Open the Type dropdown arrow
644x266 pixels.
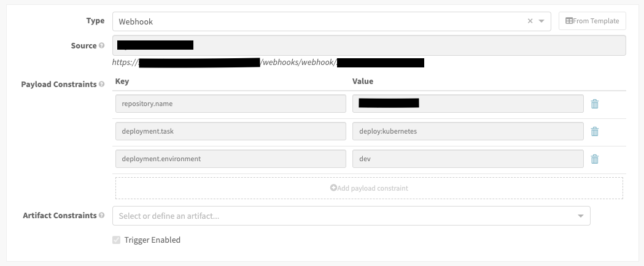541,21
